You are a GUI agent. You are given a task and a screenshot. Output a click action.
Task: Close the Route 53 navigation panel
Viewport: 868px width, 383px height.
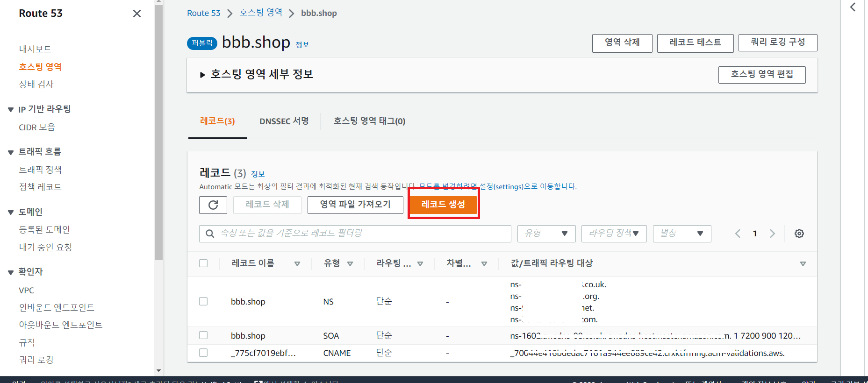(x=137, y=14)
